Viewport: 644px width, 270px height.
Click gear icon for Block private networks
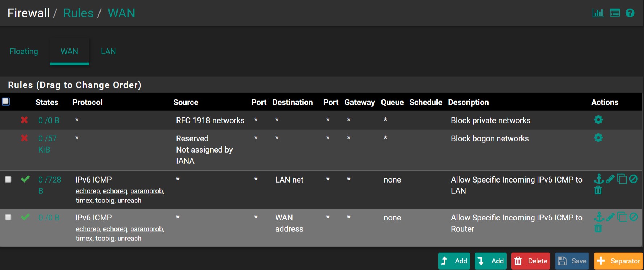(x=598, y=120)
